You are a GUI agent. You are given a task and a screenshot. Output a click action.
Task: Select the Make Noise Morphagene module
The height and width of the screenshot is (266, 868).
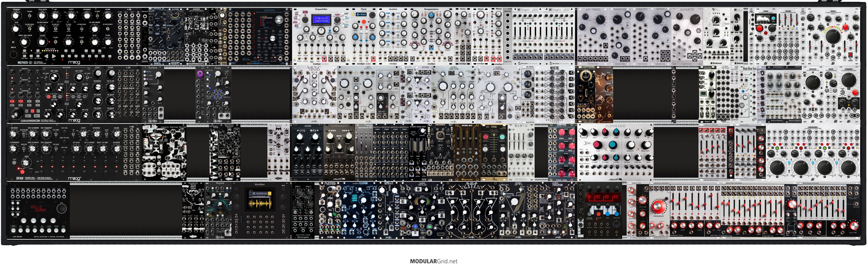click(x=422, y=210)
